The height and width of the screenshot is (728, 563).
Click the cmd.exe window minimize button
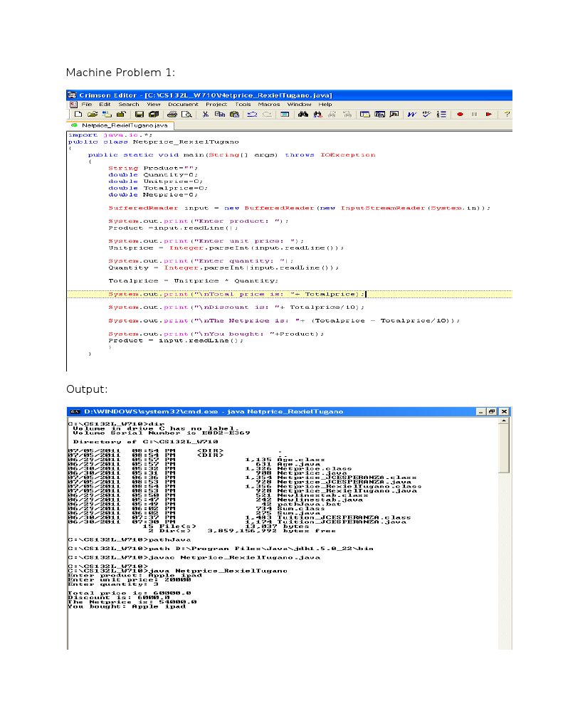click(481, 412)
